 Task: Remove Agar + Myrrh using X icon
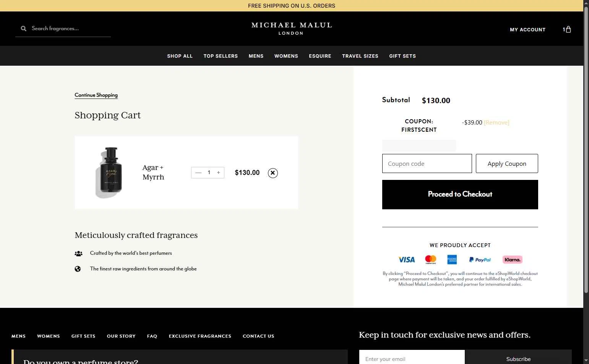pos(273,173)
